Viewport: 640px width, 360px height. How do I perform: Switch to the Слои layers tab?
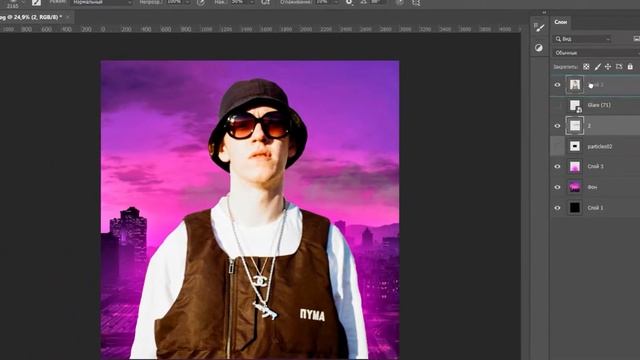pos(560,22)
